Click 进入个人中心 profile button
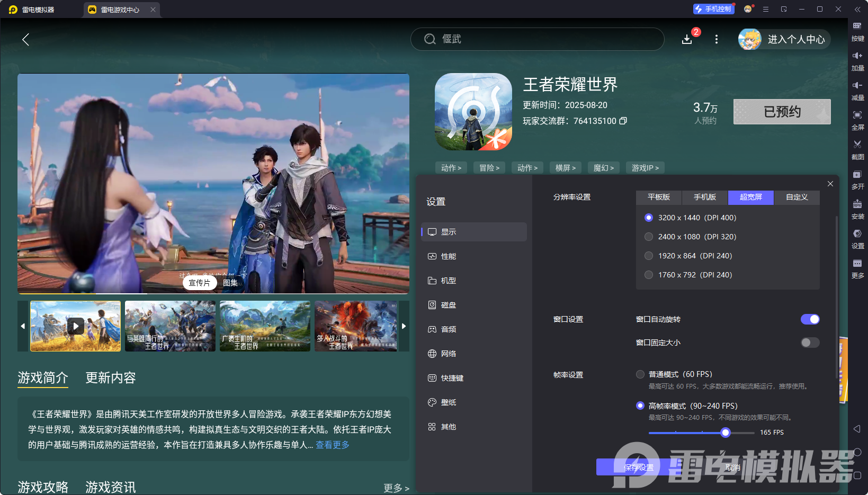 784,39
